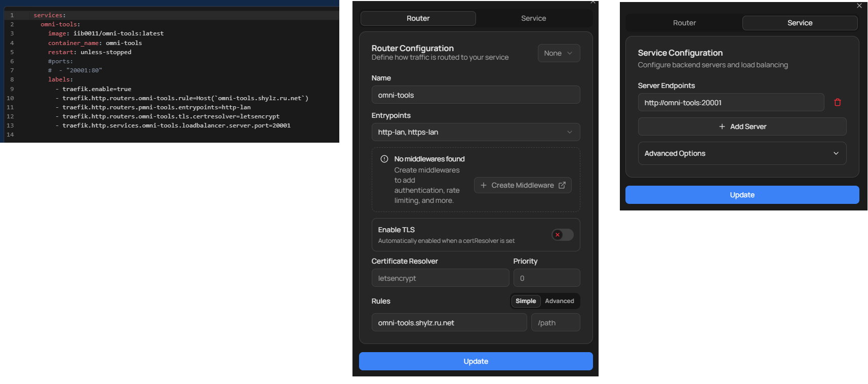Expand the Advanced Options section
This screenshot has height=384, width=868.
[741, 153]
